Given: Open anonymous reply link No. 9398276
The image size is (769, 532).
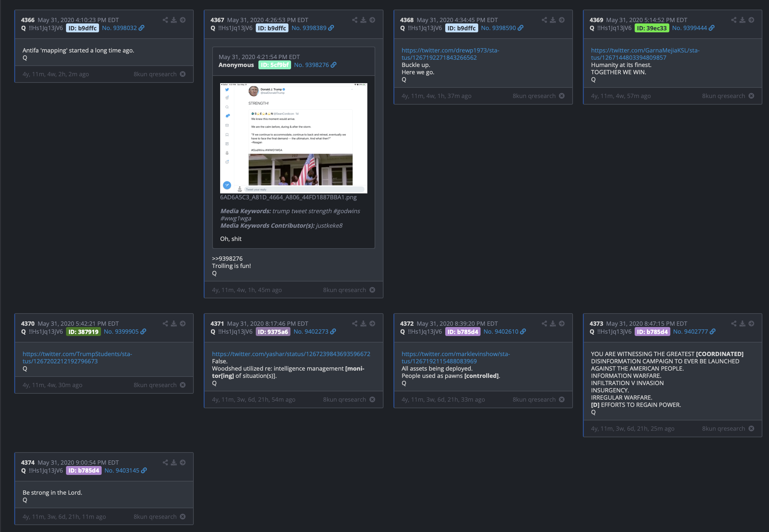Looking at the screenshot, I should [x=311, y=65].
